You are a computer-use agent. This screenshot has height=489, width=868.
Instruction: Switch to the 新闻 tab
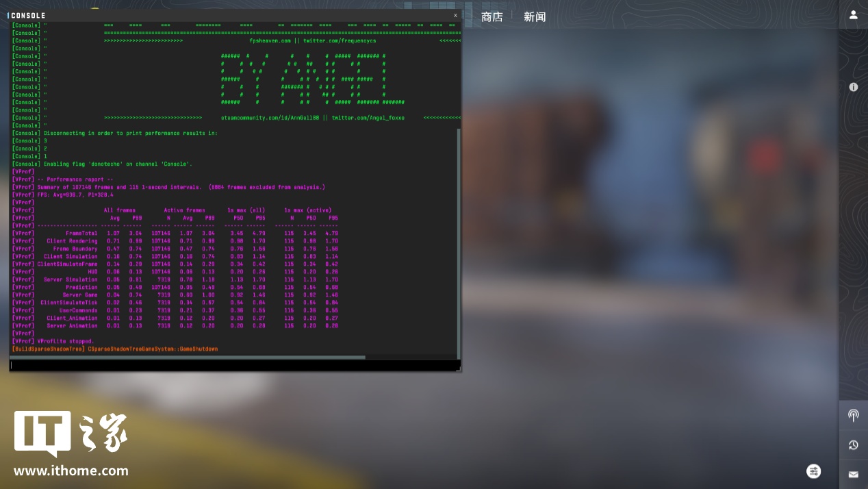(535, 17)
